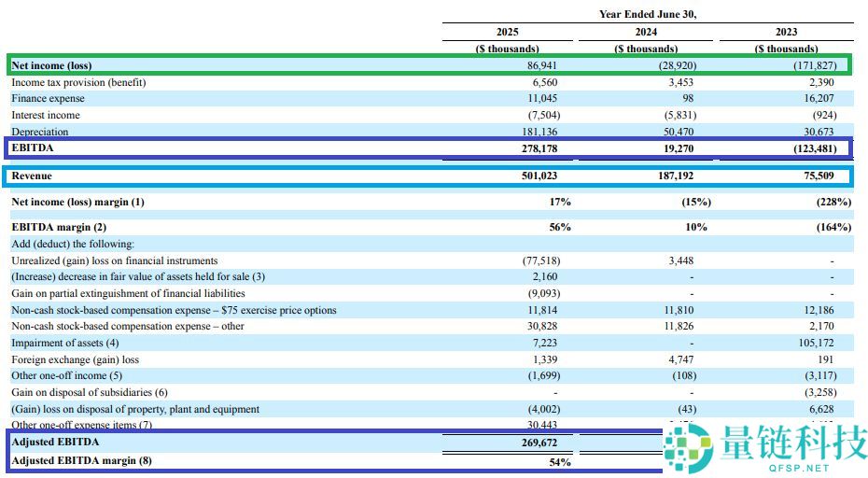Click the 2023 column header
Viewport: 868px width, 478px height.
786,32
